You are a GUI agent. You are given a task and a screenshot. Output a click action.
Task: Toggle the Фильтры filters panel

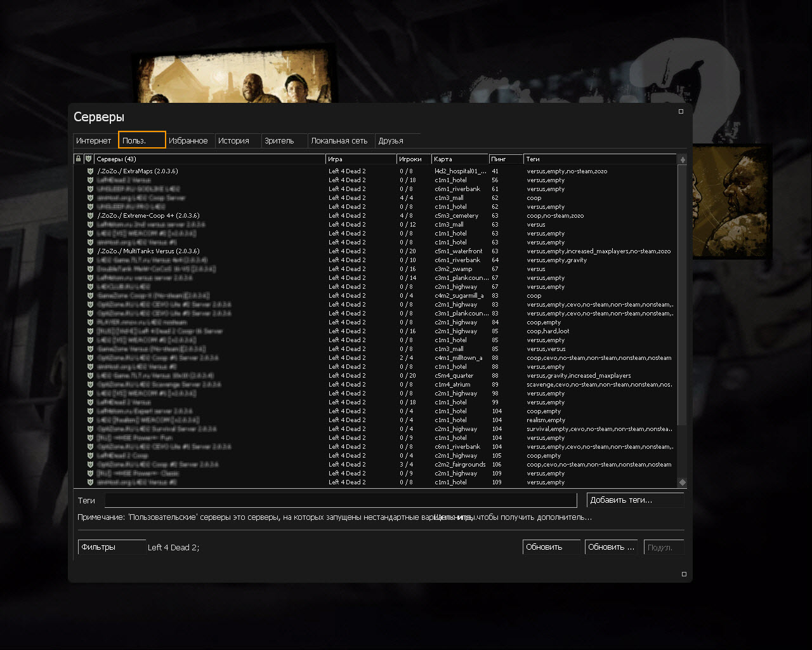pos(111,547)
